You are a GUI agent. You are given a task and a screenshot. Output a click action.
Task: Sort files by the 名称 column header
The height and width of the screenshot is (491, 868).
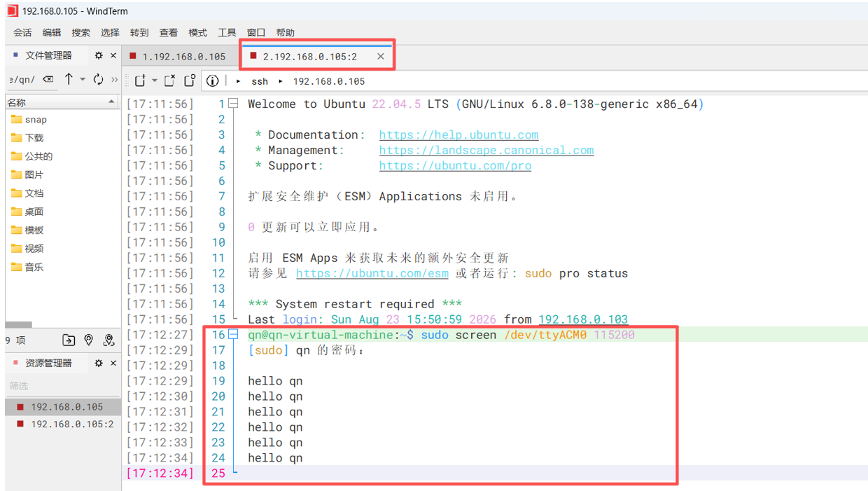[x=62, y=102]
